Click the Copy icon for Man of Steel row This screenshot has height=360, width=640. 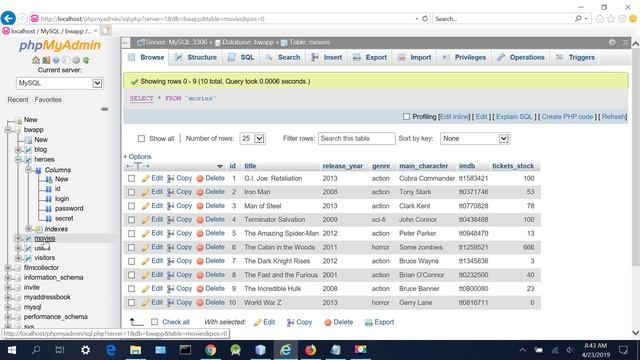pos(170,206)
